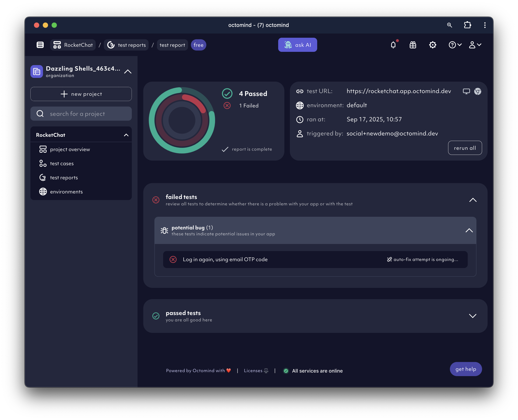The height and width of the screenshot is (420, 518).
Task: Click All services are online status
Action: [313, 371]
